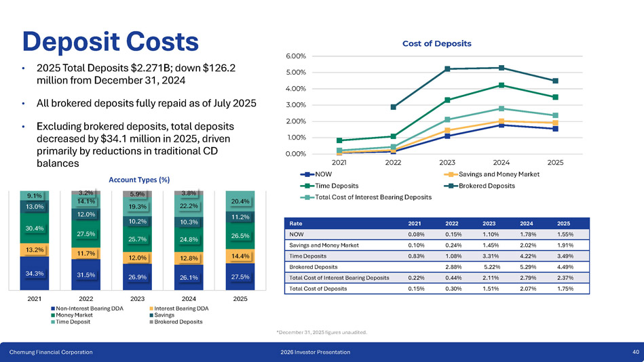Click the Cost of Deposits chart title
Viewport: 644px width, 362px height.
(x=437, y=43)
